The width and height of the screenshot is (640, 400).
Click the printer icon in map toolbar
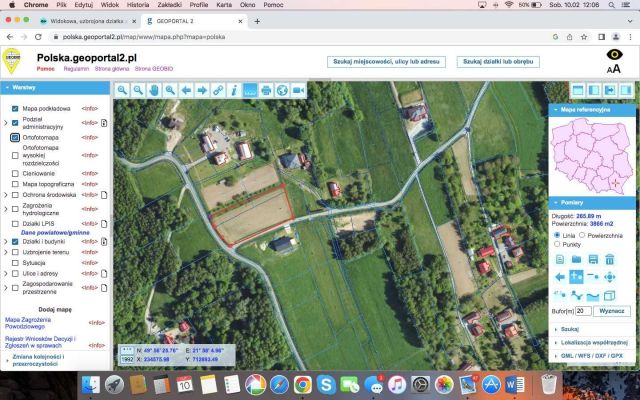[x=266, y=90]
